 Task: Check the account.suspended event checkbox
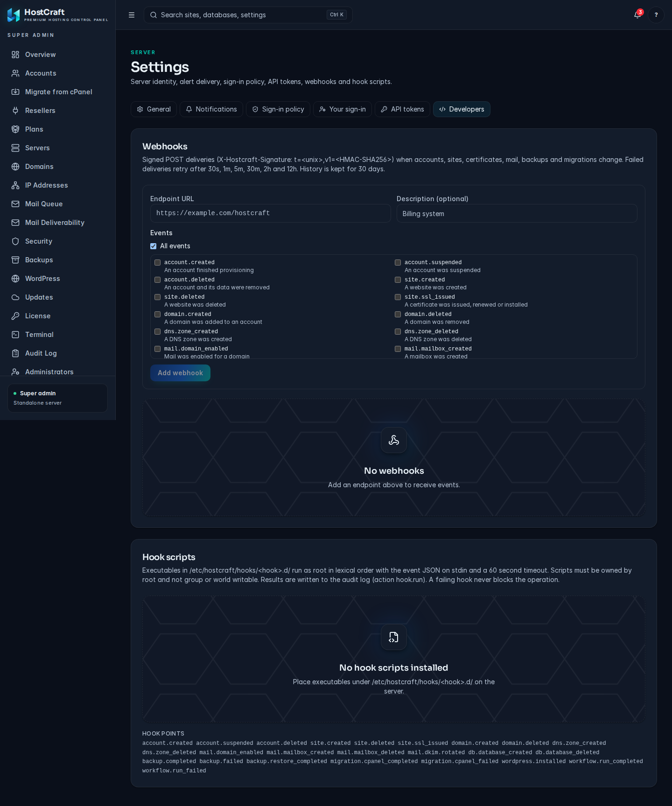point(398,263)
